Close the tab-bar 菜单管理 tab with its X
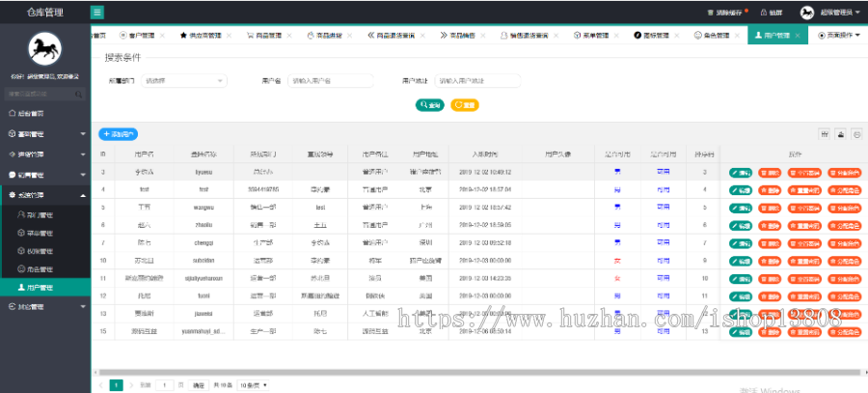868x393 pixels. click(615, 36)
